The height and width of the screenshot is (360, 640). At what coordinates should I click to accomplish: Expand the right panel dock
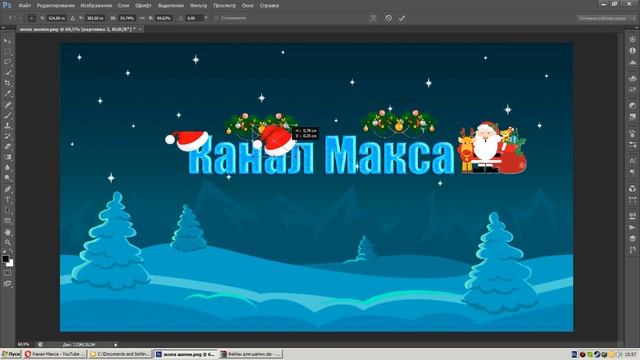coord(636,27)
